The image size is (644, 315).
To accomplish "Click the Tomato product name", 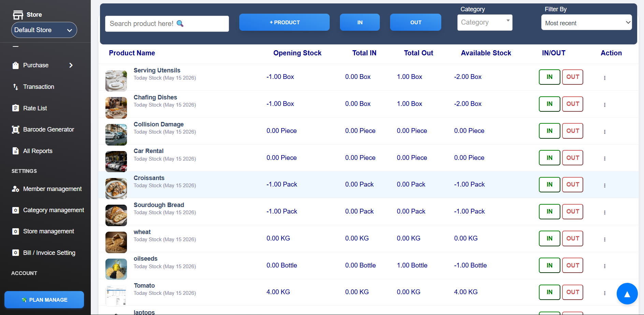I will (144, 286).
